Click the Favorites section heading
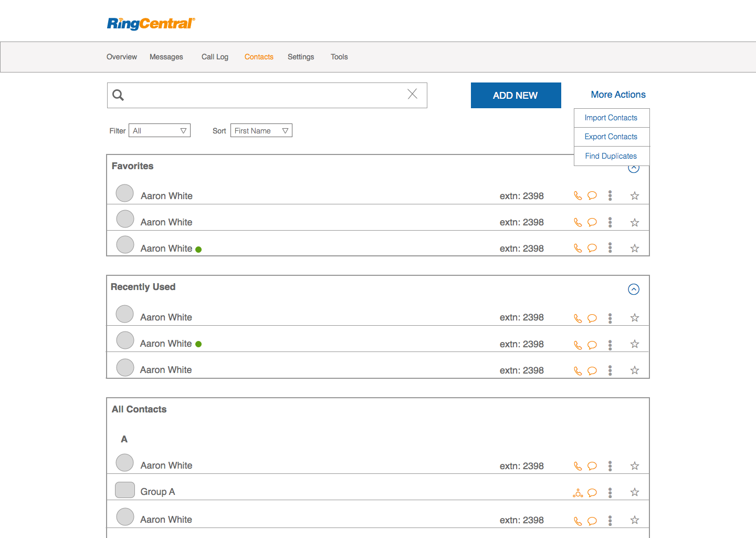The width and height of the screenshot is (756, 538). click(132, 166)
